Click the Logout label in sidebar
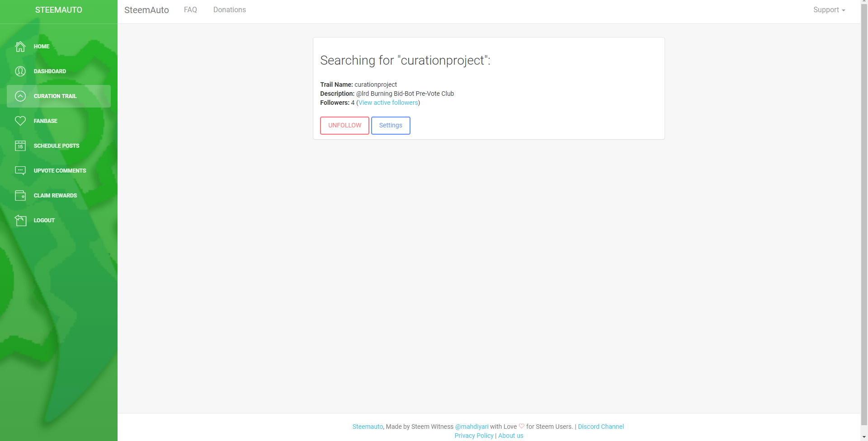 (x=44, y=220)
